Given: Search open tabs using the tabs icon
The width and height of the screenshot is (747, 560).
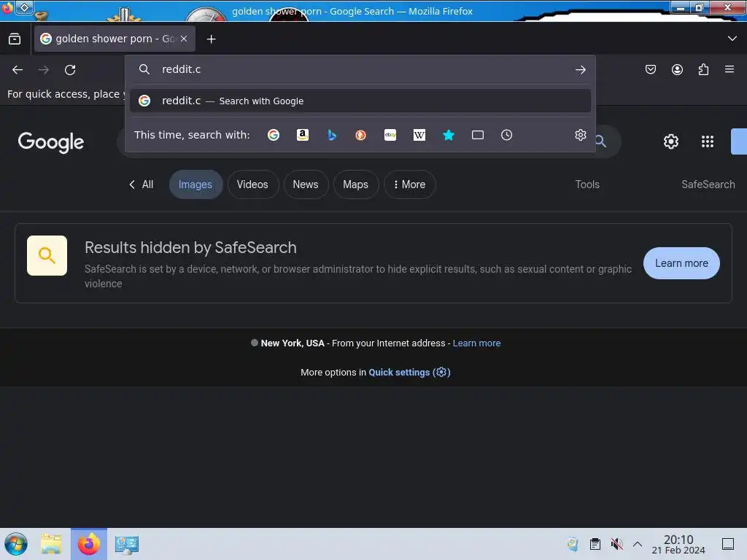Looking at the screenshot, I should point(478,135).
